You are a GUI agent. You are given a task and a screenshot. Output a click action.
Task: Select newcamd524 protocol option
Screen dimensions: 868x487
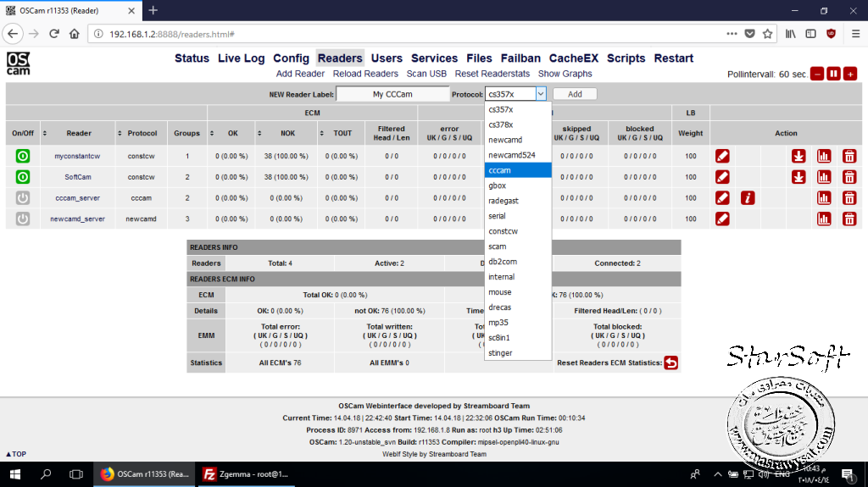coord(518,155)
